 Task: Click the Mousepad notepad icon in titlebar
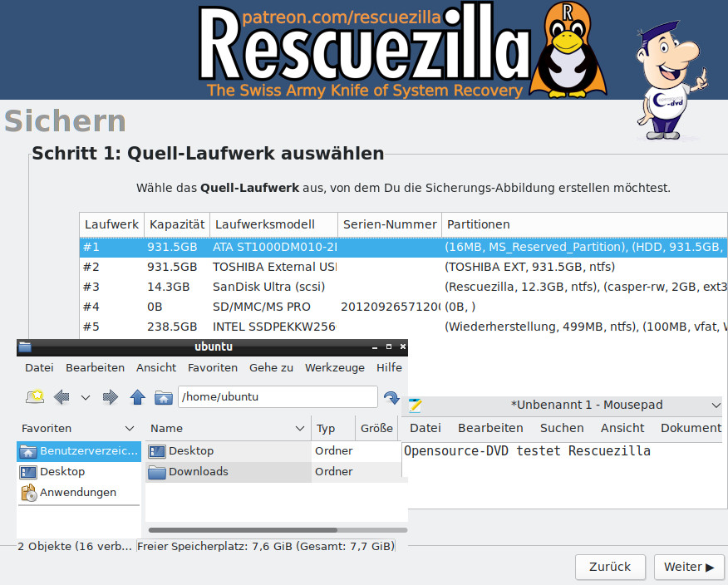coord(415,406)
